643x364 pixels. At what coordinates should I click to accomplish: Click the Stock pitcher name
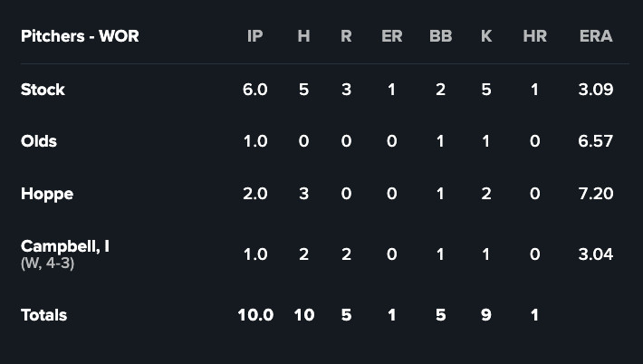click(x=43, y=90)
